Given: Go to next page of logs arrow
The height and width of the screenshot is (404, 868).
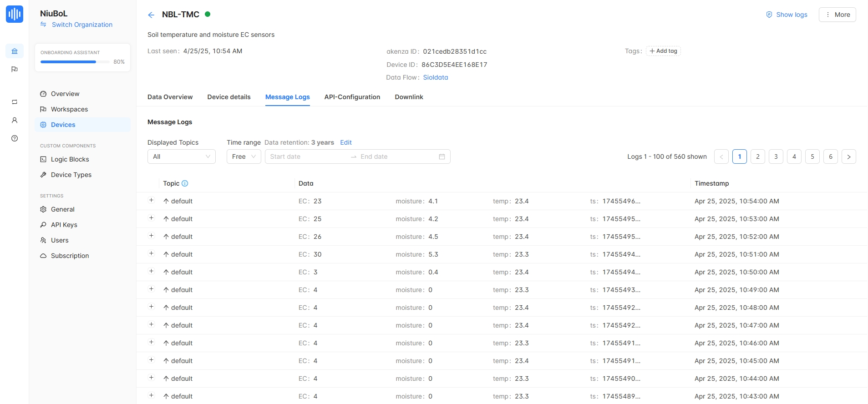Looking at the screenshot, I should click(848, 157).
